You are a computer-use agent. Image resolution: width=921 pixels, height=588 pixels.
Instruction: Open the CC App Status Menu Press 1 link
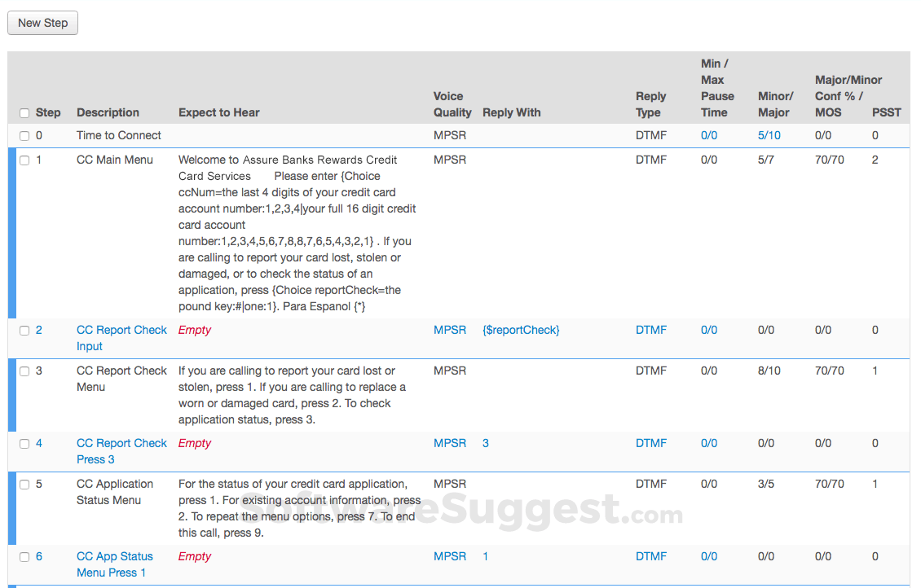click(x=114, y=564)
